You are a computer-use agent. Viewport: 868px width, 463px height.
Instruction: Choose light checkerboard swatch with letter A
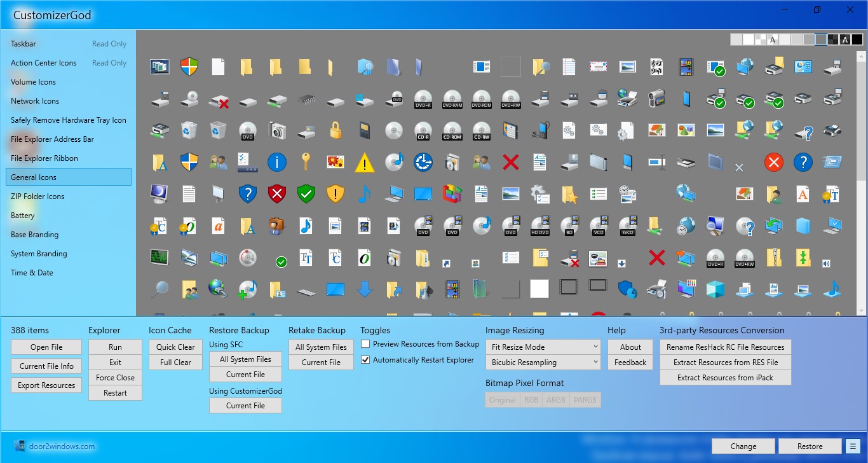(773, 40)
